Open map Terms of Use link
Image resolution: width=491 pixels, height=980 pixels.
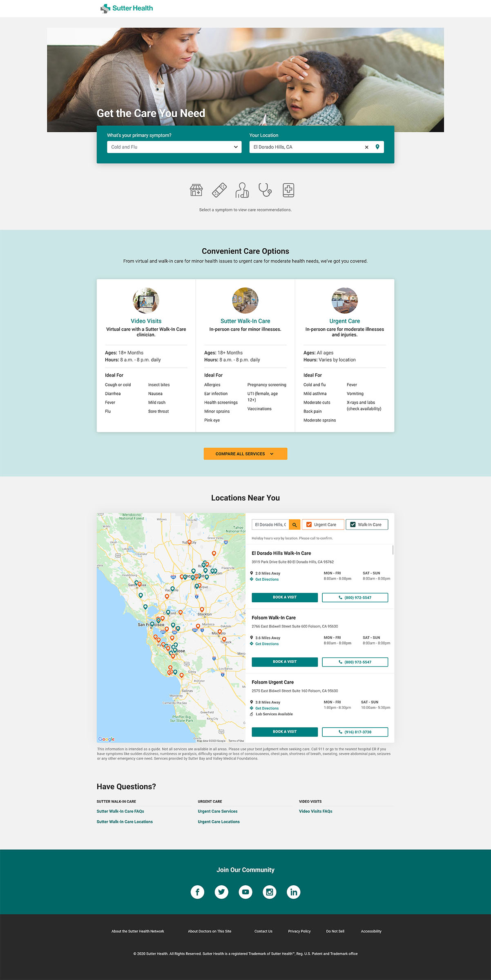(x=236, y=741)
